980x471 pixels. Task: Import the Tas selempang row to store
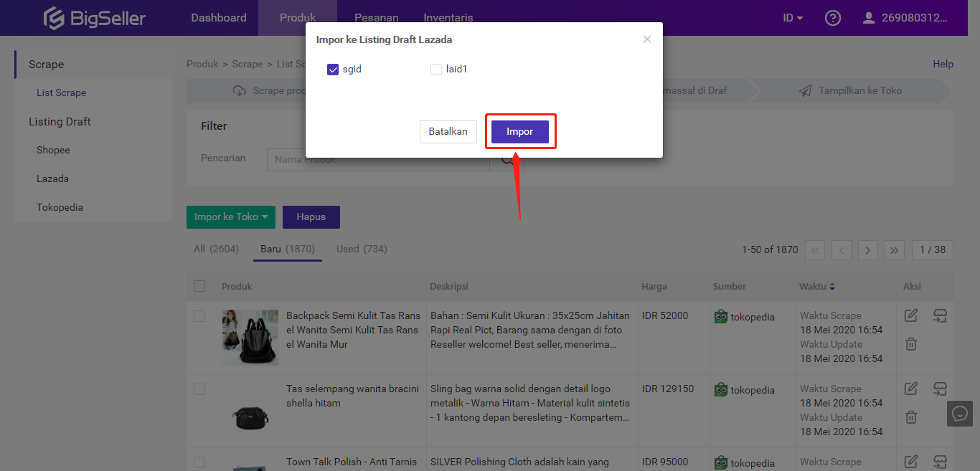coord(940,389)
